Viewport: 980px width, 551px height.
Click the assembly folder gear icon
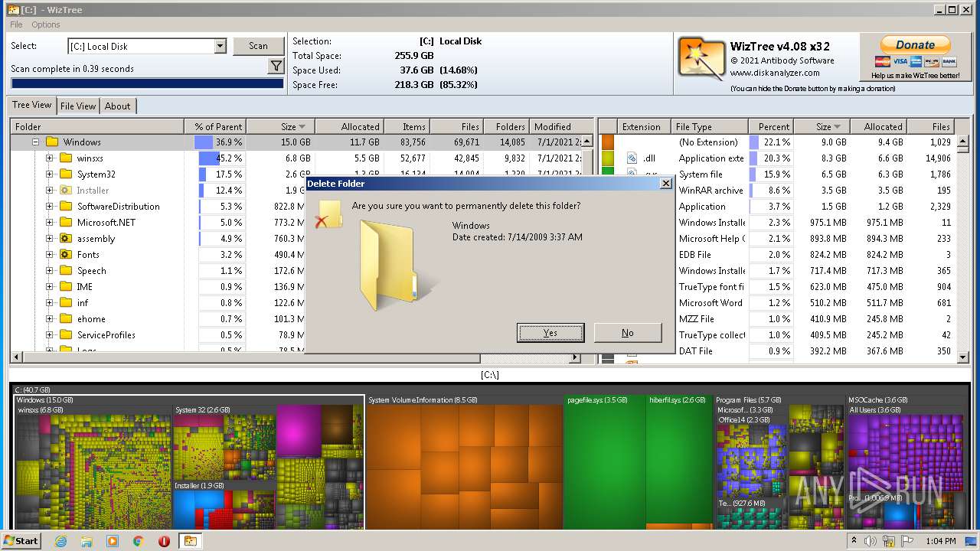(x=66, y=239)
